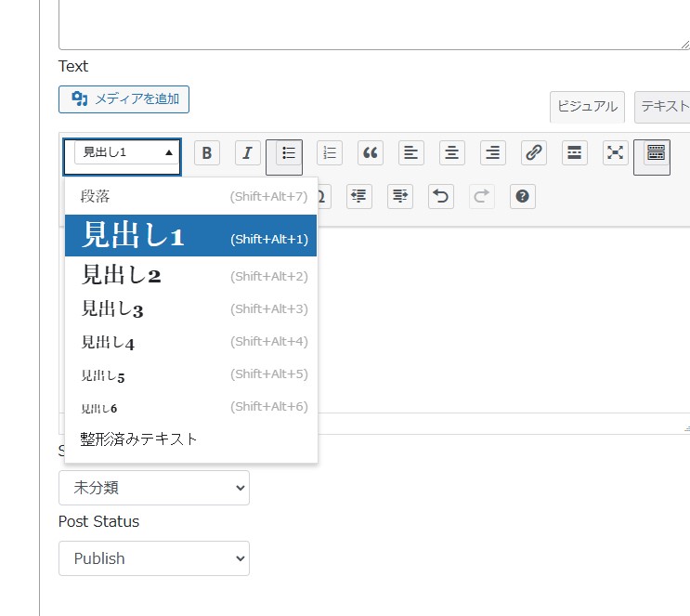690x616 pixels.
Task: Apply blockquote formatting
Action: coord(371,153)
